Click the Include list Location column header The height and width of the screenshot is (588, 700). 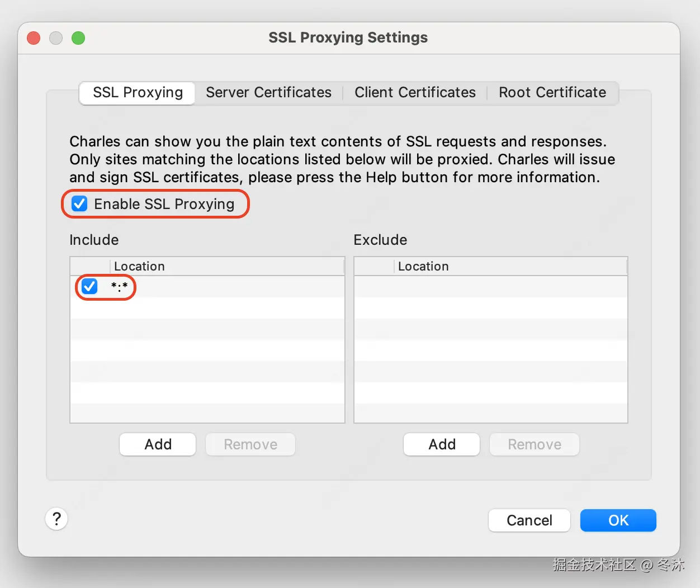[x=227, y=266]
